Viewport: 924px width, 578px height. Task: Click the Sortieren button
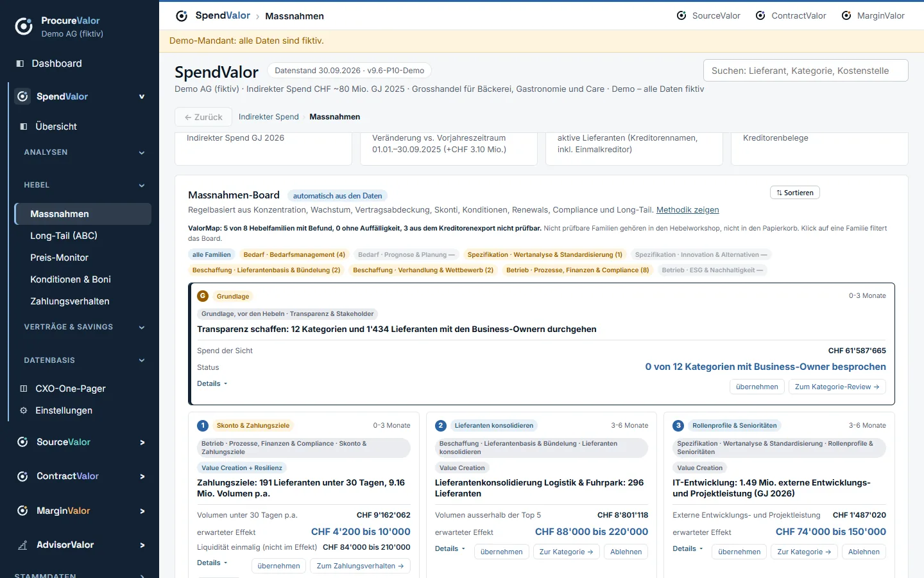tap(795, 193)
